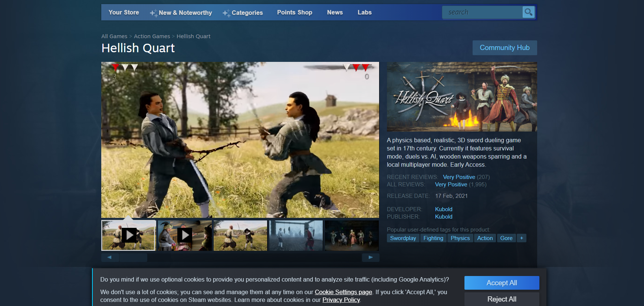This screenshot has width=644, height=306.
Task: Click the Hellish Quart header capsule image
Action: pos(462,97)
